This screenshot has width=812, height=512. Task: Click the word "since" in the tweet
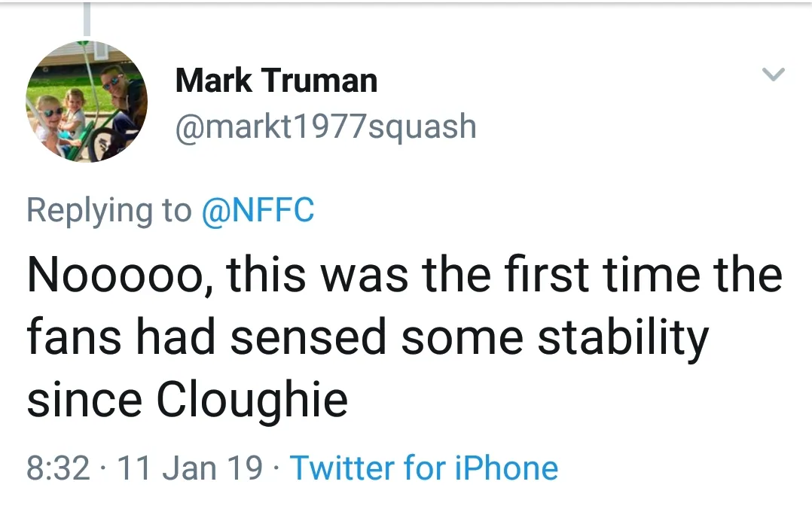point(84,399)
